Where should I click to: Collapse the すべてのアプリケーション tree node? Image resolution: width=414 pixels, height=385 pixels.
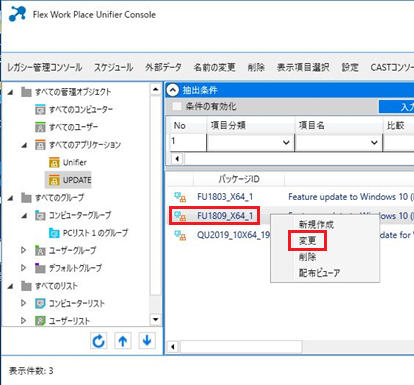point(24,145)
